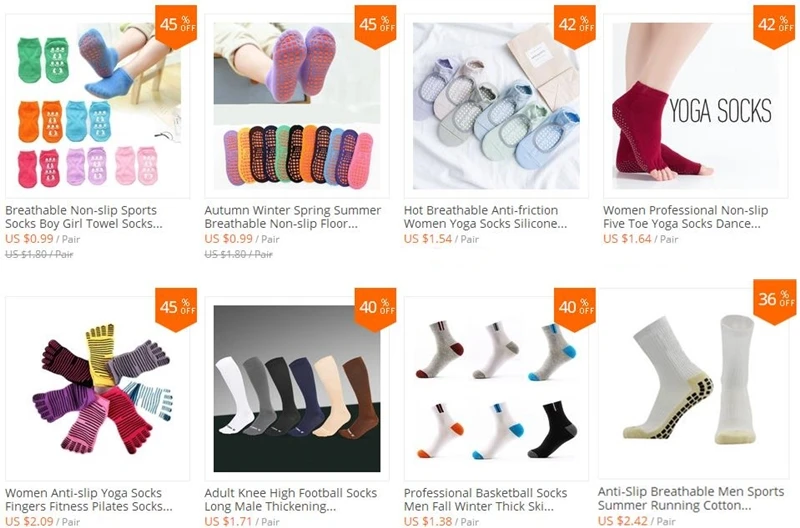Open Breathable Non-slip Sports Socks Boy Girl title
800x528 pixels.
tap(84, 217)
